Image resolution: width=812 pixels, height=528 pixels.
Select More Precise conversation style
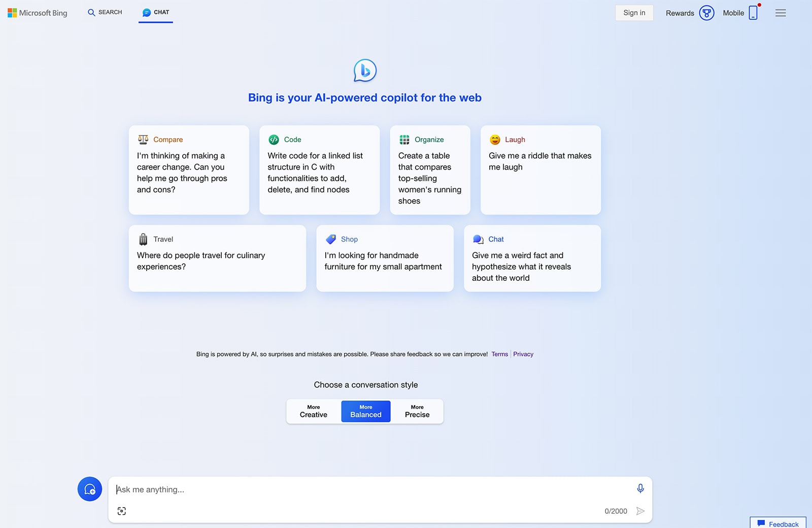(417, 411)
